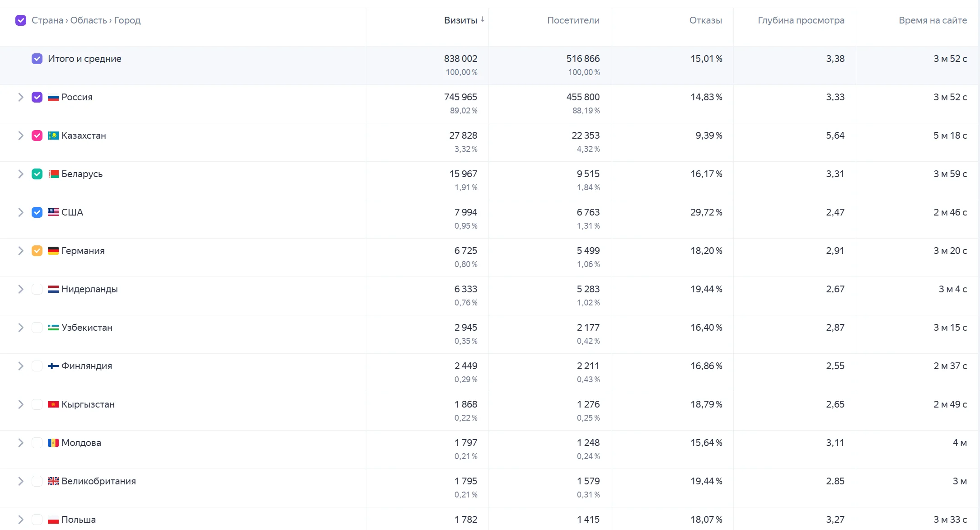The width and height of the screenshot is (980, 530).
Task: Click the Finland flag icon
Action: (53, 366)
